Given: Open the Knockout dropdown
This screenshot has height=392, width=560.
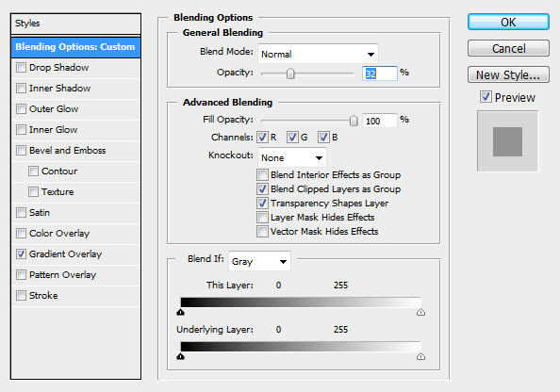Looking at the screenshot, I should click(x=292, y=157).
